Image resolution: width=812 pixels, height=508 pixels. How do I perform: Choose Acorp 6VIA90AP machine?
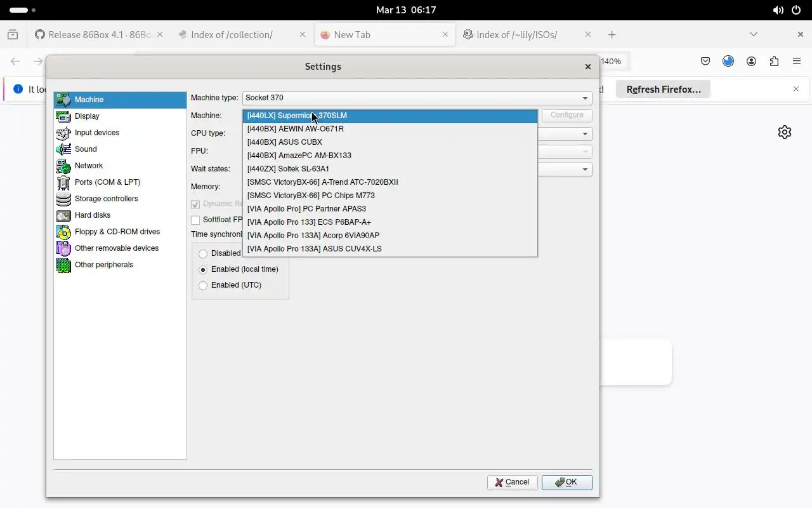[390, 236]
